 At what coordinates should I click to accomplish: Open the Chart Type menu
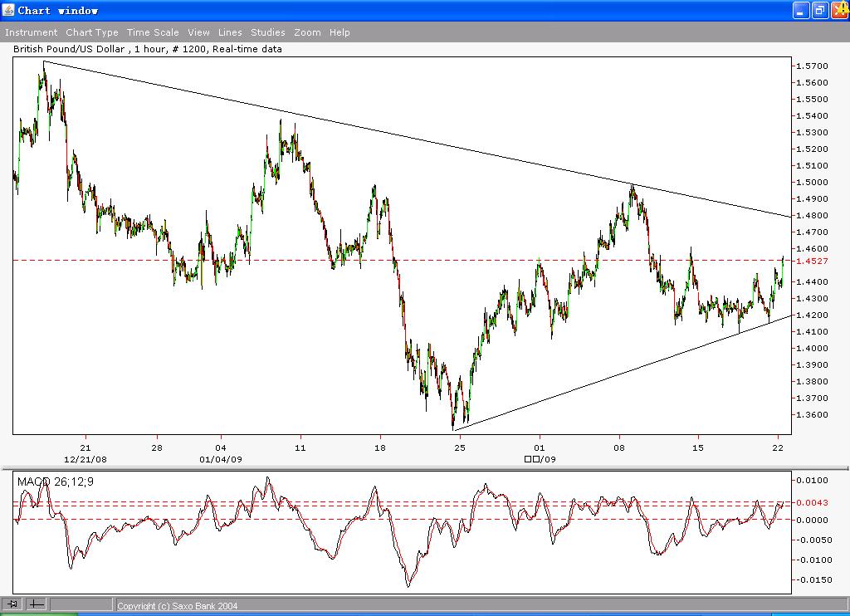[x=92, y=32]
